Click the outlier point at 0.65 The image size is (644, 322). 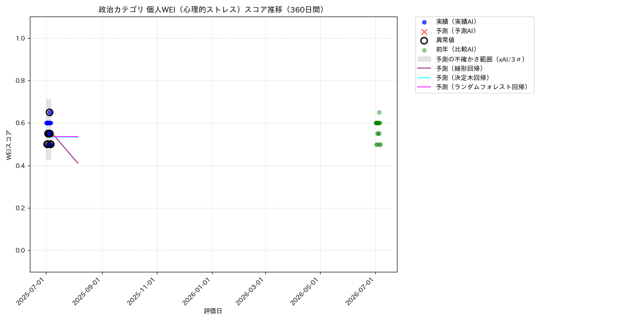click(x=50, y=112)
